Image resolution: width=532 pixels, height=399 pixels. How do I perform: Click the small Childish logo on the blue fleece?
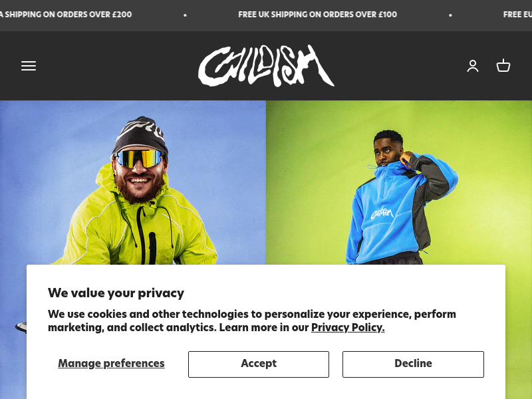tap(382, 213)
